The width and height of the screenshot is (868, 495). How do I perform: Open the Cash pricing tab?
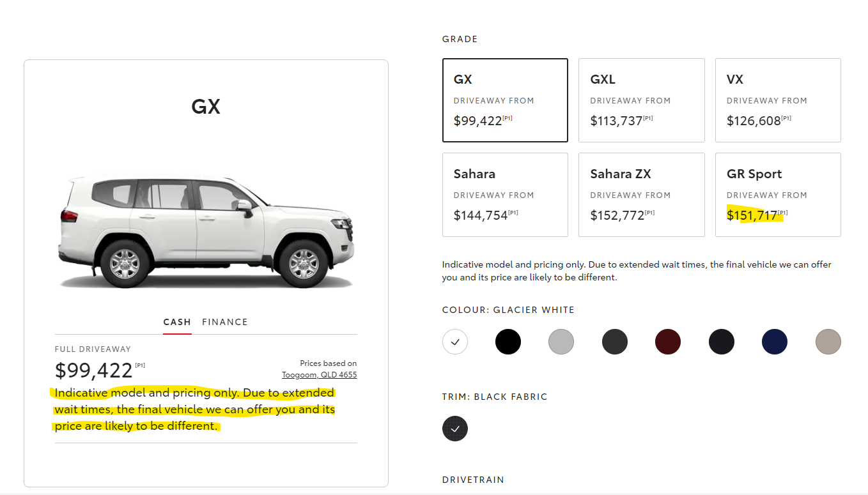pos(177,322)
